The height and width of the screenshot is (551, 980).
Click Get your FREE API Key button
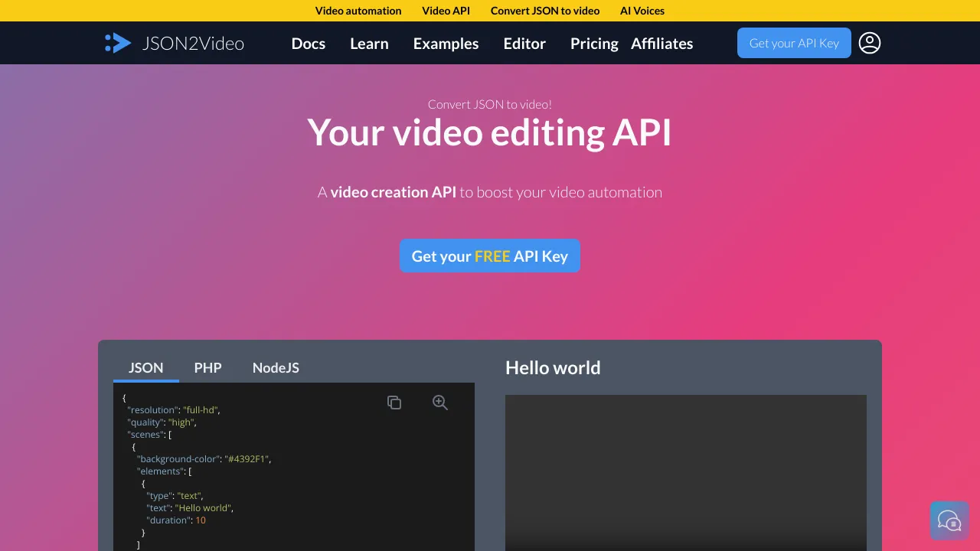pyautogui.click(x=490, y=256)
